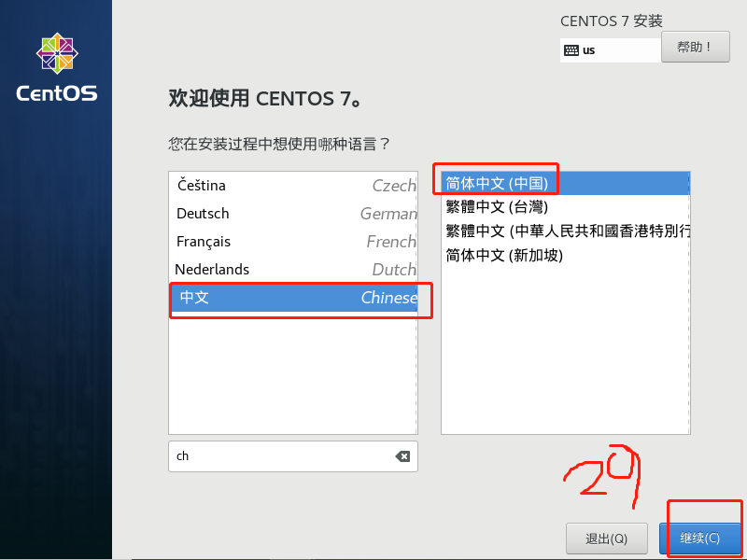Choose 繁體中文 Hong Kong locale

[x=566, y=231]
